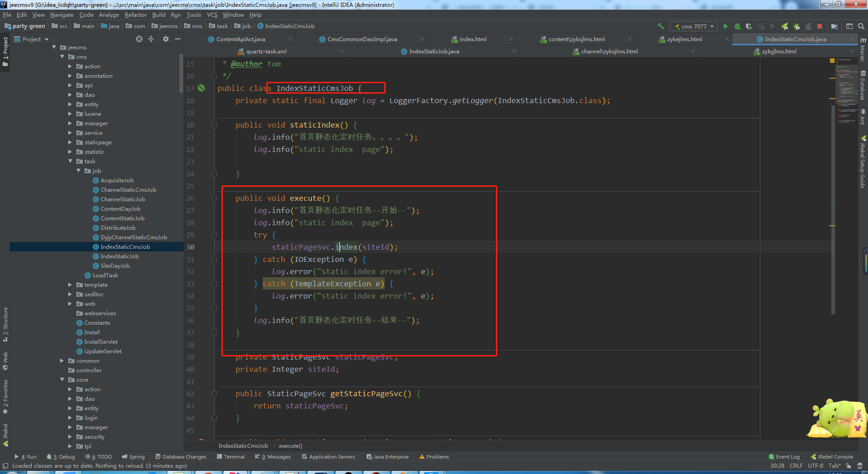Click the green Run button in toolbar
The width and height of the screenshot is (868, 474).
coord(726,26)
